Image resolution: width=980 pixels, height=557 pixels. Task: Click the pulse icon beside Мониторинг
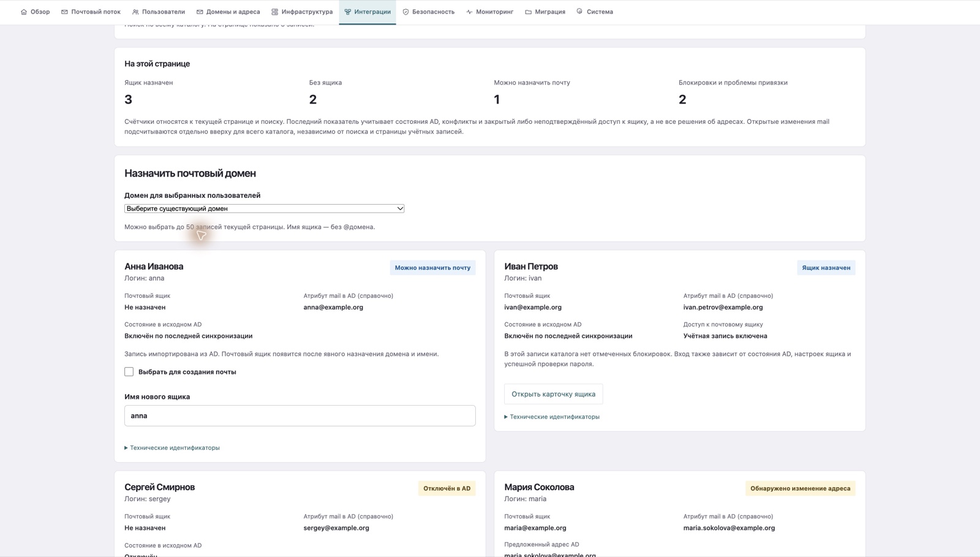tap(469, 12)
